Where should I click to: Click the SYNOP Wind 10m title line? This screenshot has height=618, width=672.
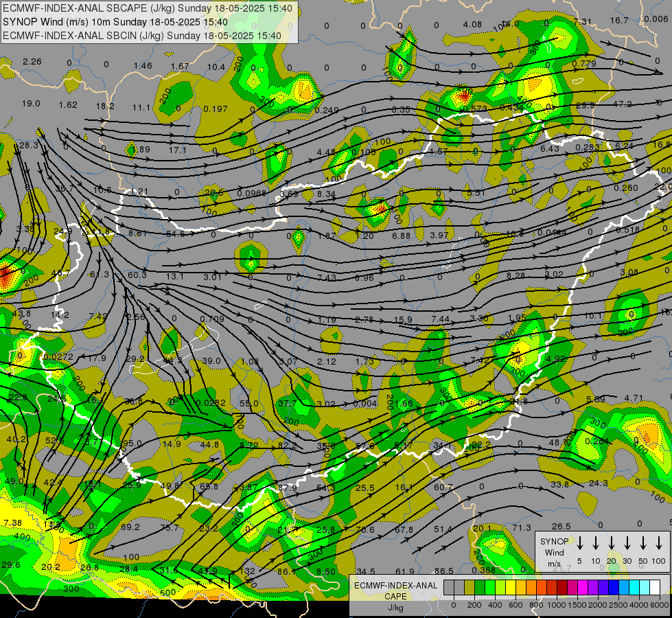[115, 22]
